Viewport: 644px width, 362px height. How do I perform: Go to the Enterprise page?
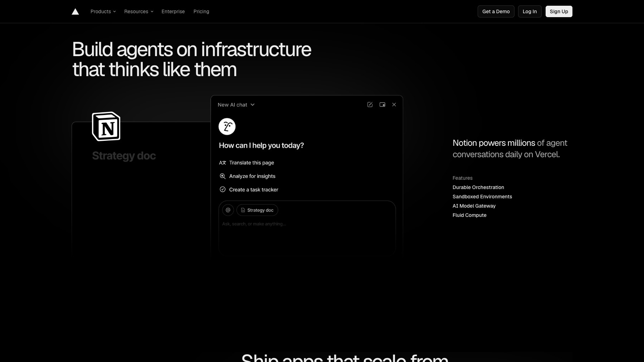coord(173,11)
